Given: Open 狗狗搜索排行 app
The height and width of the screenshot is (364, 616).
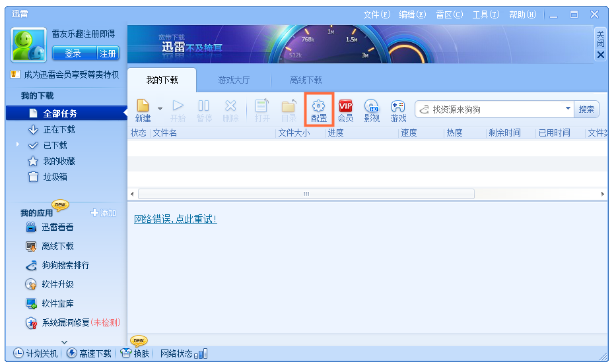Looking at the screenshot, I should coord(57,266).
